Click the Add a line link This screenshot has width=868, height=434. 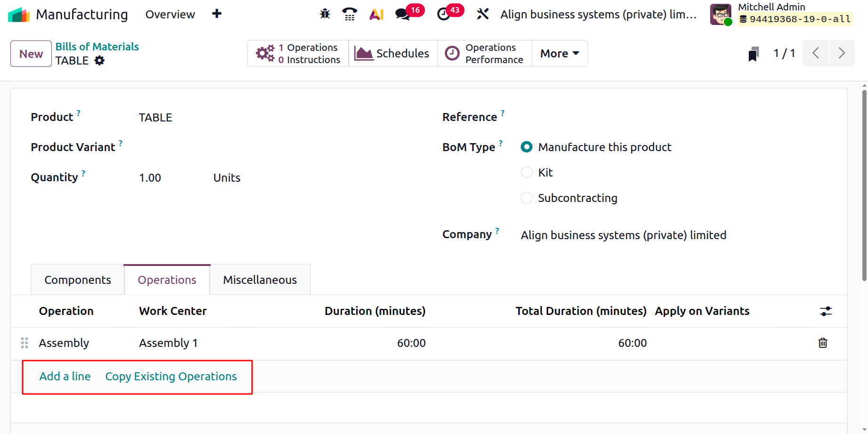(65, 377)
